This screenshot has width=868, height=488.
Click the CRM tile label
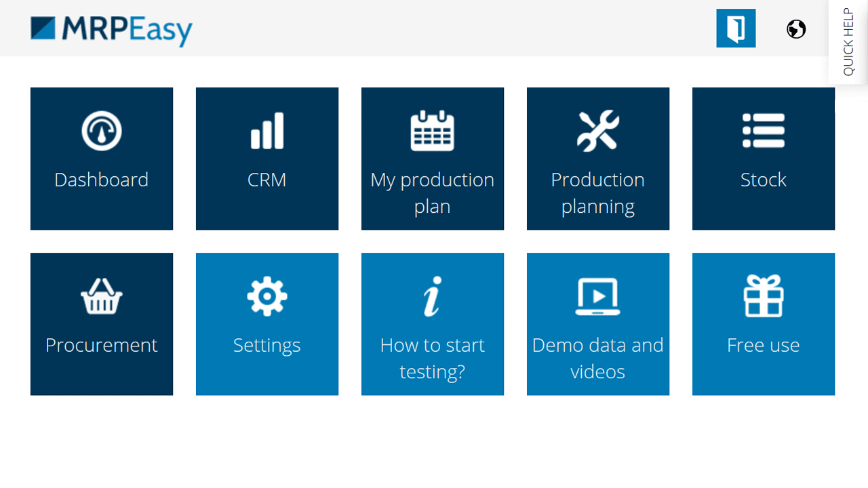pyautogui.click(x=267, y=180)
